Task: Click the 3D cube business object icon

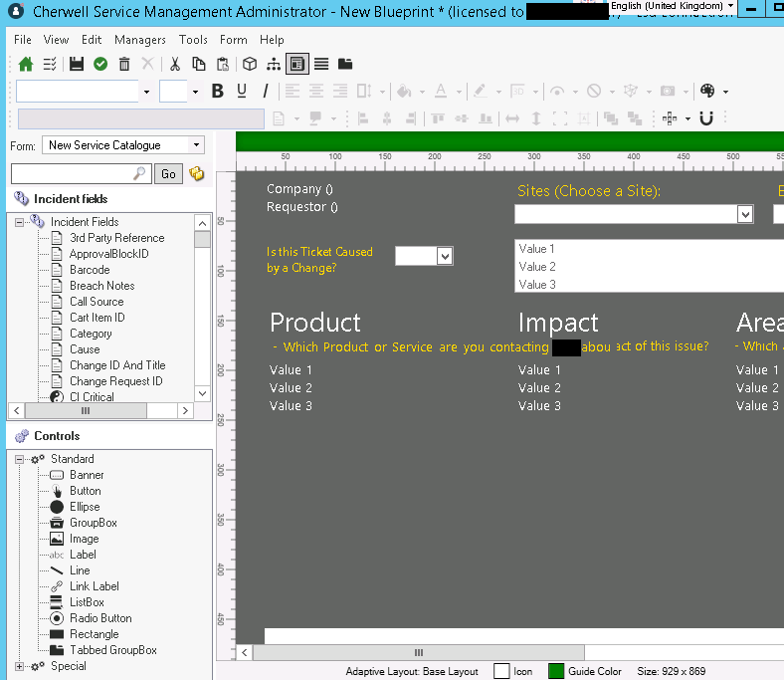Action: coord(250,65)
